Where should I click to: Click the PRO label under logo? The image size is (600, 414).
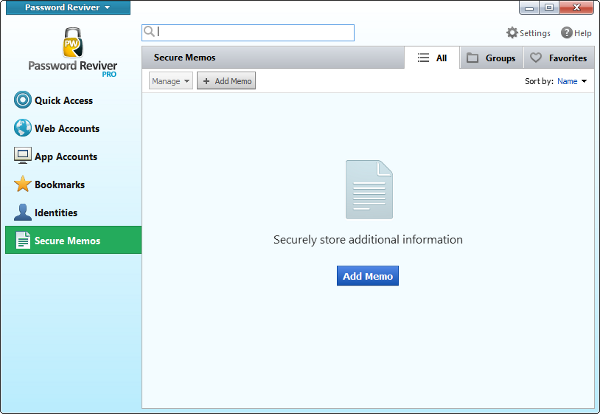click(x=109, y=75)
